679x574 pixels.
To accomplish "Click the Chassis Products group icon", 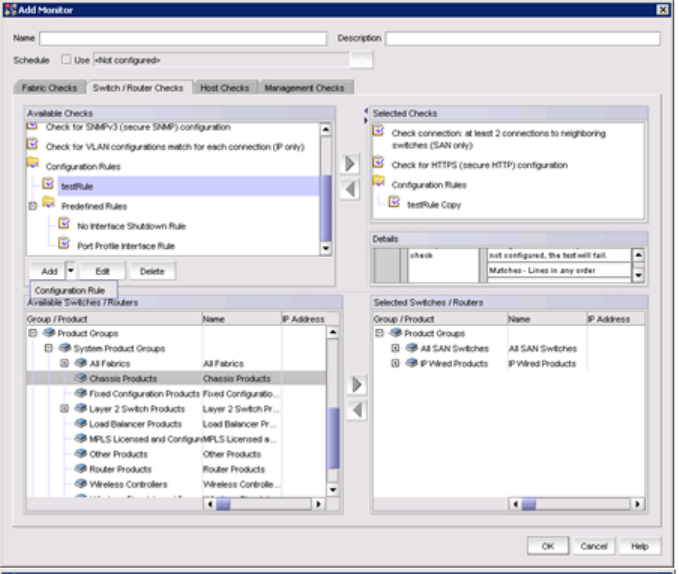I will [81, 378].
